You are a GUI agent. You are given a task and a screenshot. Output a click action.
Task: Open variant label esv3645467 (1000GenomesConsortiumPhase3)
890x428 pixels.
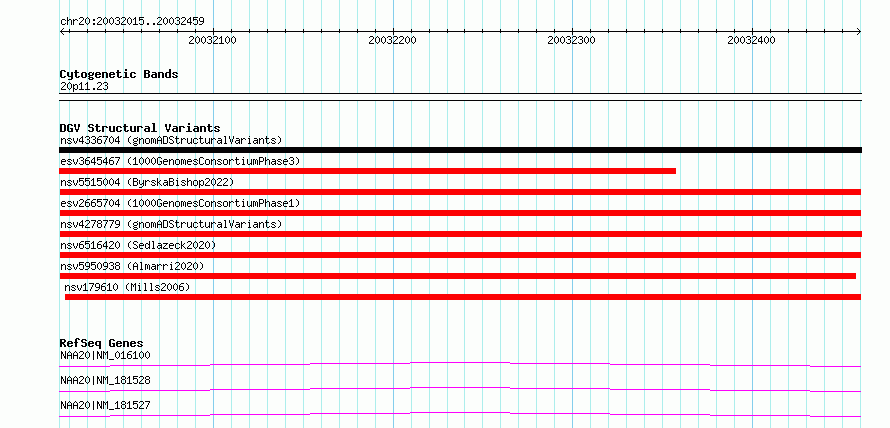[x=180, y=161]
